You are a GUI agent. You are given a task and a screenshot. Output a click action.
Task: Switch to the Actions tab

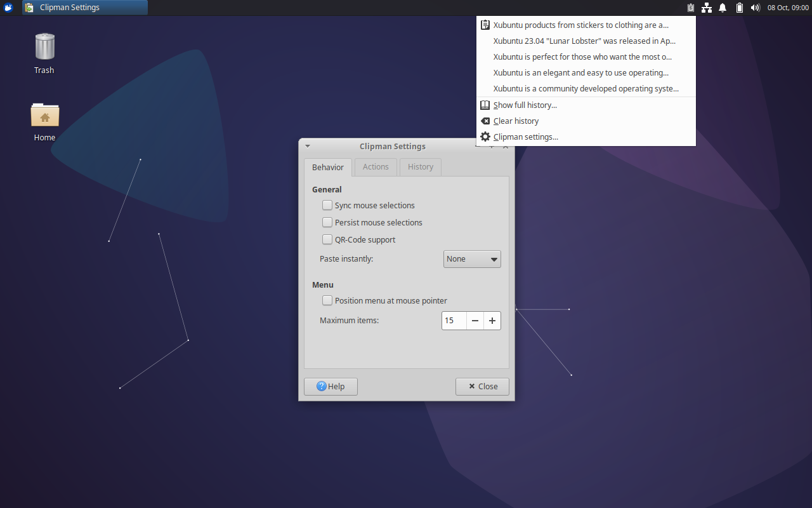(376, 167)
